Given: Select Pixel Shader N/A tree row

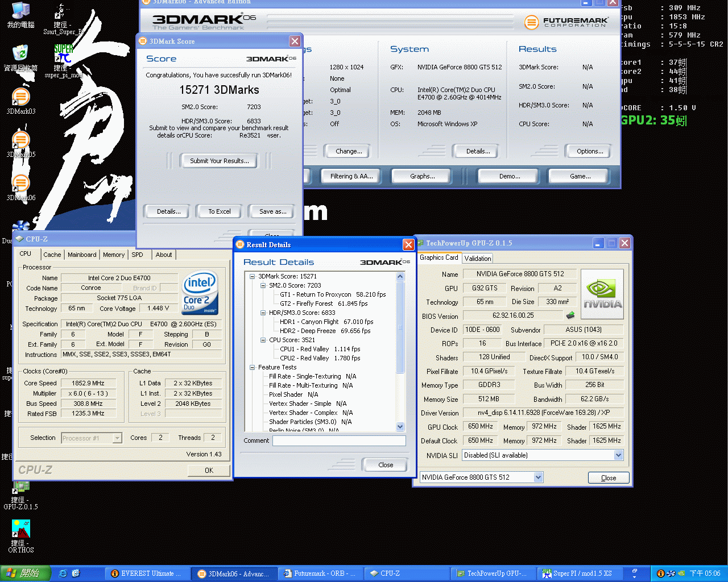Looking at the screenshot, I should 293,394.
